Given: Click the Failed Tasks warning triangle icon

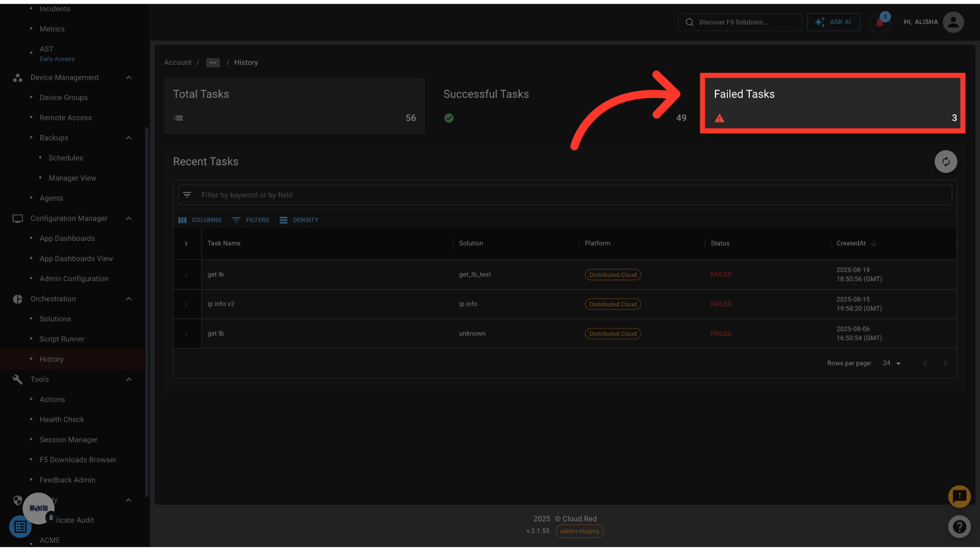Looking at the screenshot, I should pyautogui.click(x=719, y=118).
